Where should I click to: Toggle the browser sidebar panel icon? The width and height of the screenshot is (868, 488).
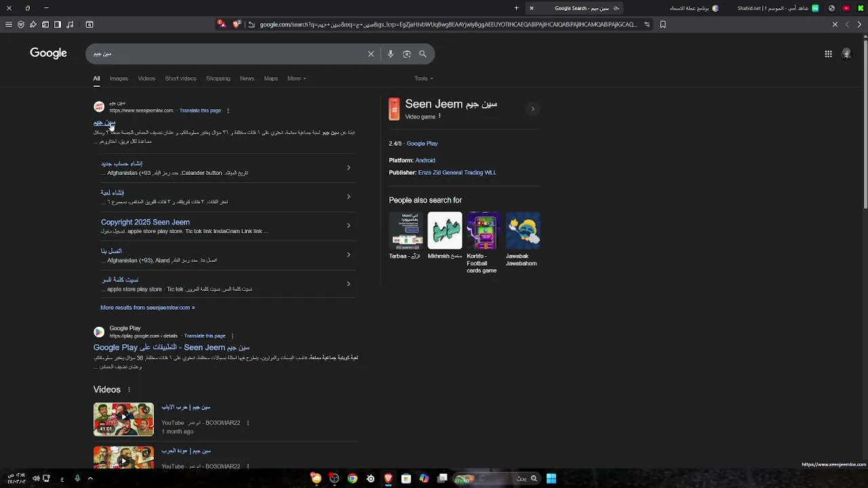coord(58,24)
